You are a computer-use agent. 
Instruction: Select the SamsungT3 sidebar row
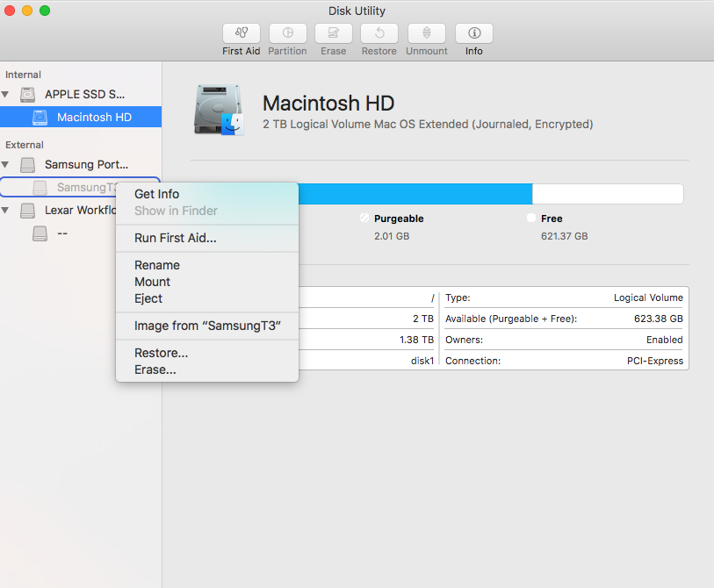(x=58, y=188)
